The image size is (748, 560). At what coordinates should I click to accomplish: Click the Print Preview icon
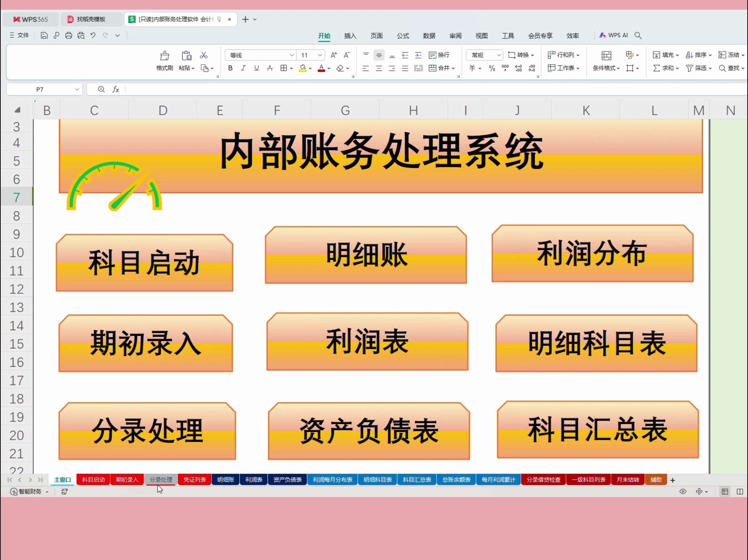point(81,35)
